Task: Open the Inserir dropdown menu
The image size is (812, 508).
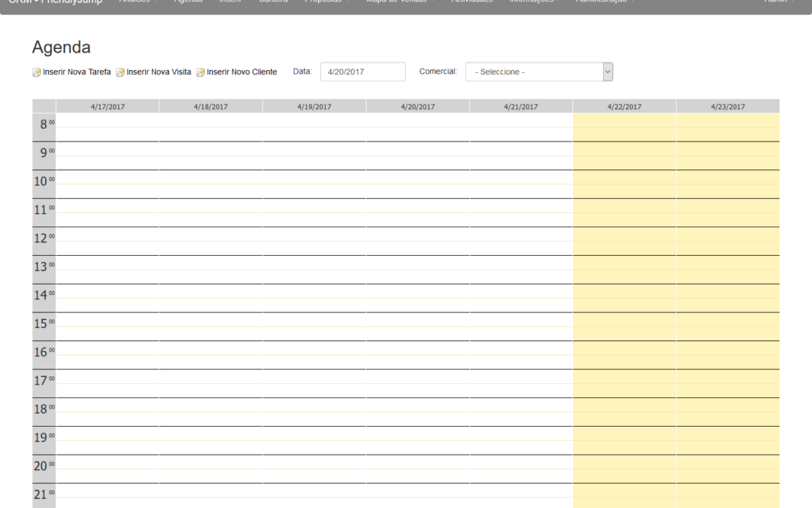Action: click(230, 2)
